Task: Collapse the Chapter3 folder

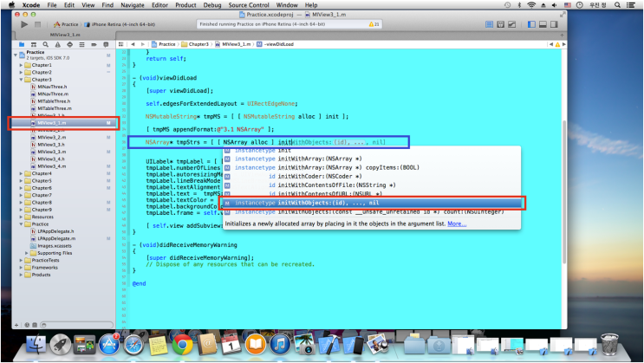Action: (22, 80)
